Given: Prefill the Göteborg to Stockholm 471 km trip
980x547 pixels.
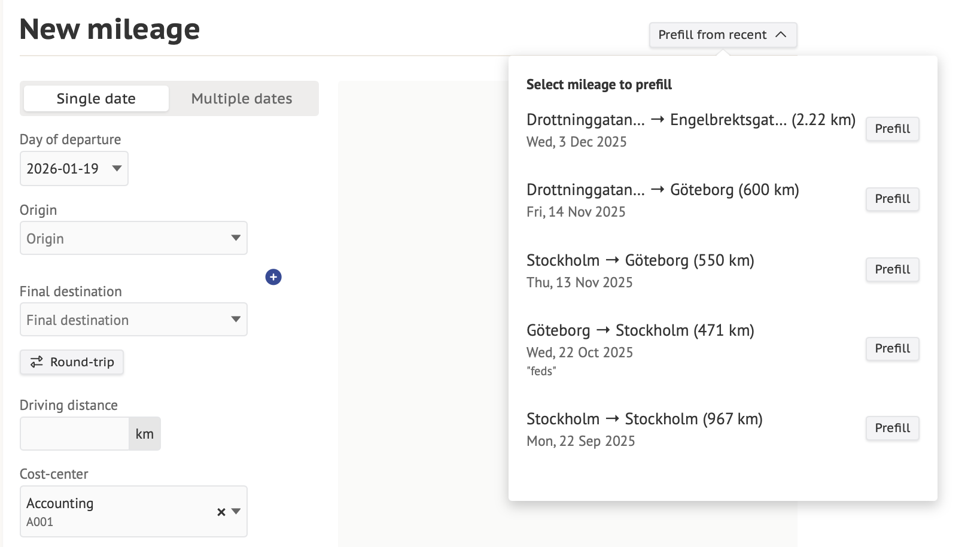Looking at the screenshot, I should [892, 348].
